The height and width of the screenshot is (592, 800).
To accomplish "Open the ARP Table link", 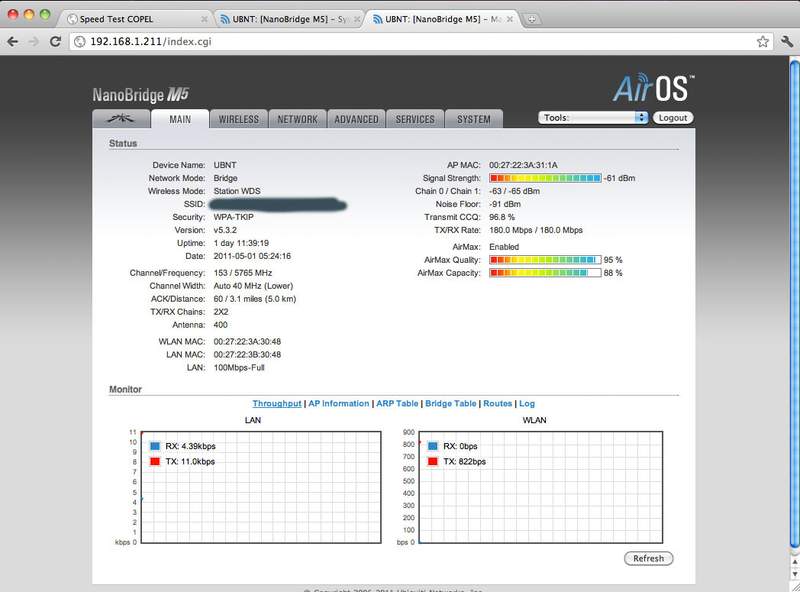I will coord(397,403).
